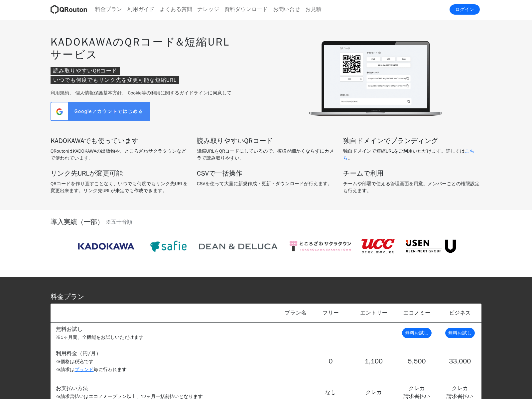Click the お支払い方法 row label
This screenshot has width=532, height=399.
point(72,388)
